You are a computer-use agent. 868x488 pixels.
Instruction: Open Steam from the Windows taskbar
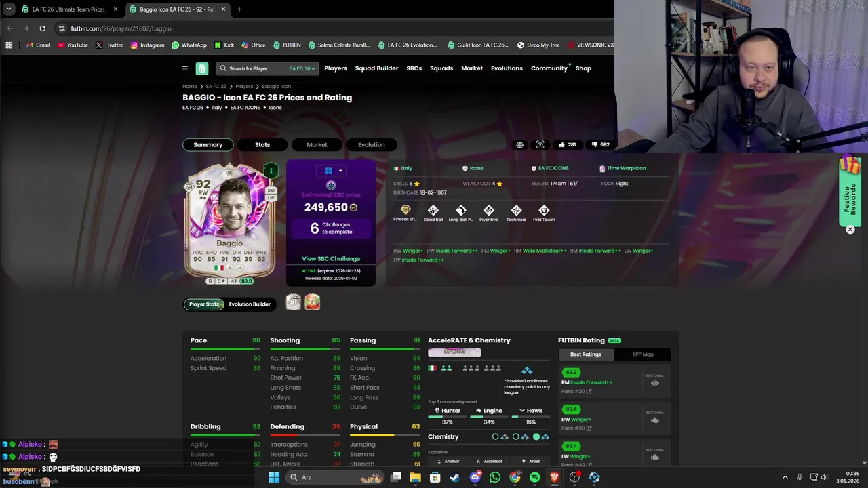(x=455, y=477)
